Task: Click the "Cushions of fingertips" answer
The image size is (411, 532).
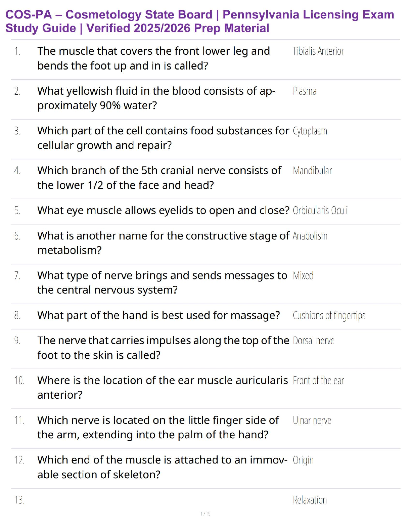Action: click(329, 316)
